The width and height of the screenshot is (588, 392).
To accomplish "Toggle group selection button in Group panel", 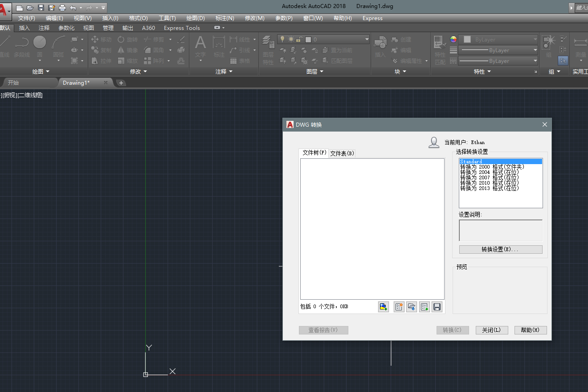I will point(563,60).
